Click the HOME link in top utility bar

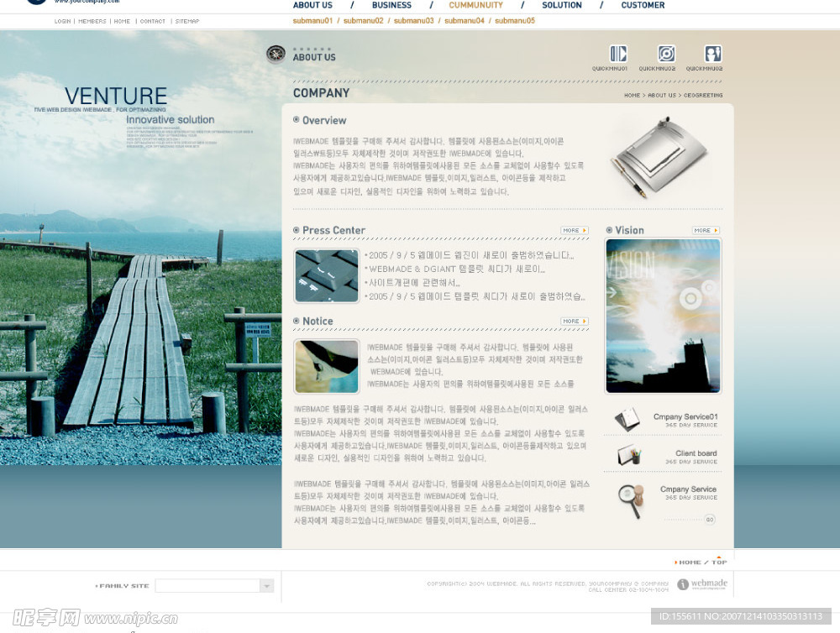122,22
